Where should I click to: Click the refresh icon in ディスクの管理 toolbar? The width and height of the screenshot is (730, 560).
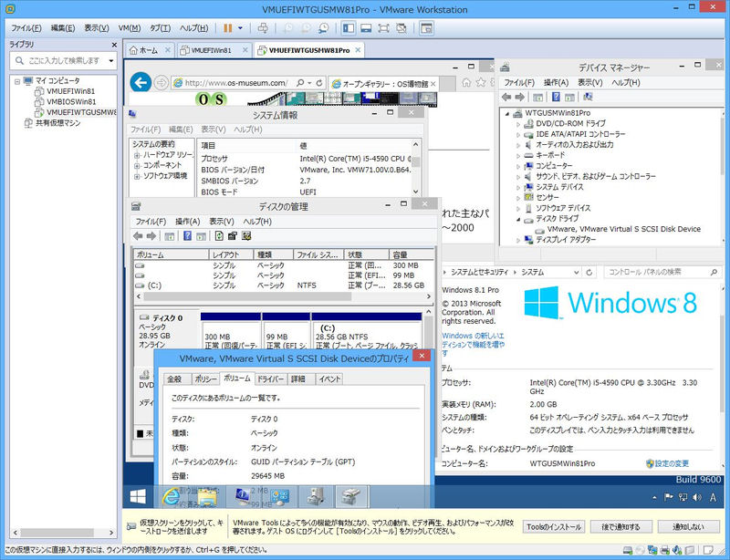click(219, 236)
